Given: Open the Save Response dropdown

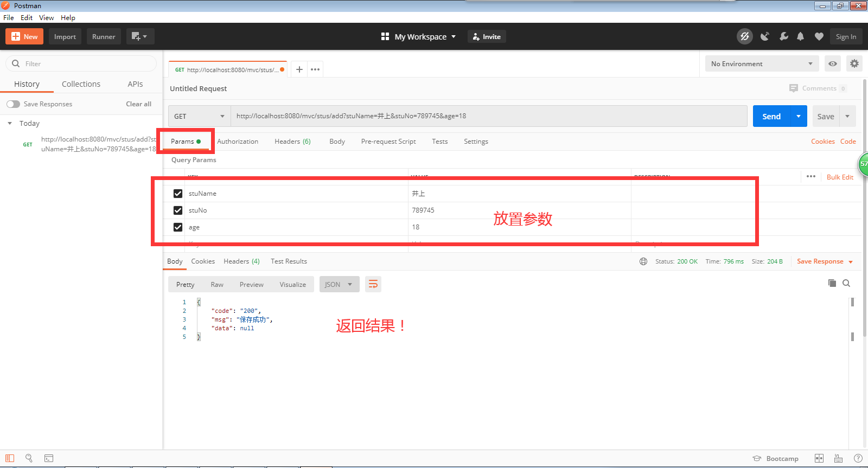Looking at the screenshot, I should click(825, 261).
